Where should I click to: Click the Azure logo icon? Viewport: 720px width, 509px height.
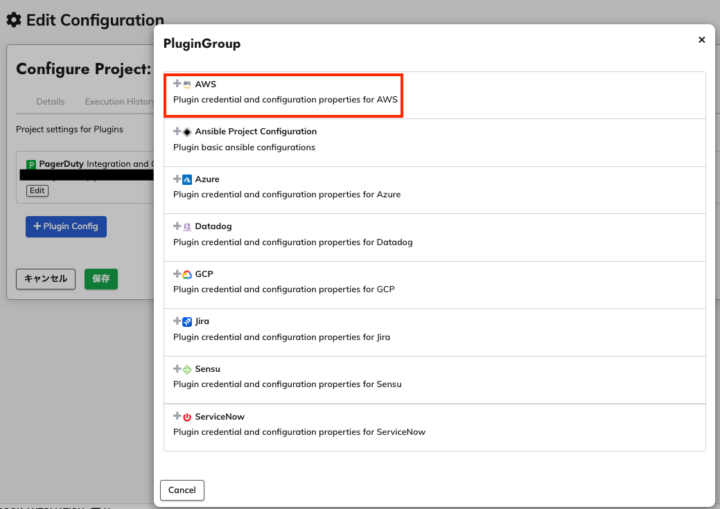[x=187, y=179]
